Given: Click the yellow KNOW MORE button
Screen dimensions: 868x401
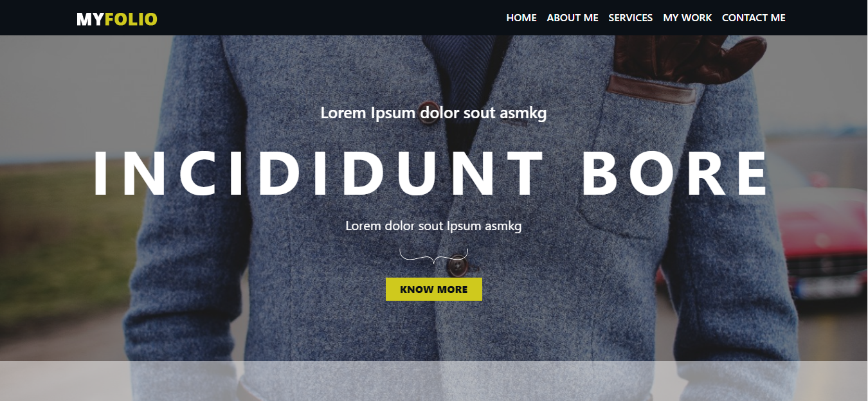Looking at the screenshot, I should [x=434, y=289].
